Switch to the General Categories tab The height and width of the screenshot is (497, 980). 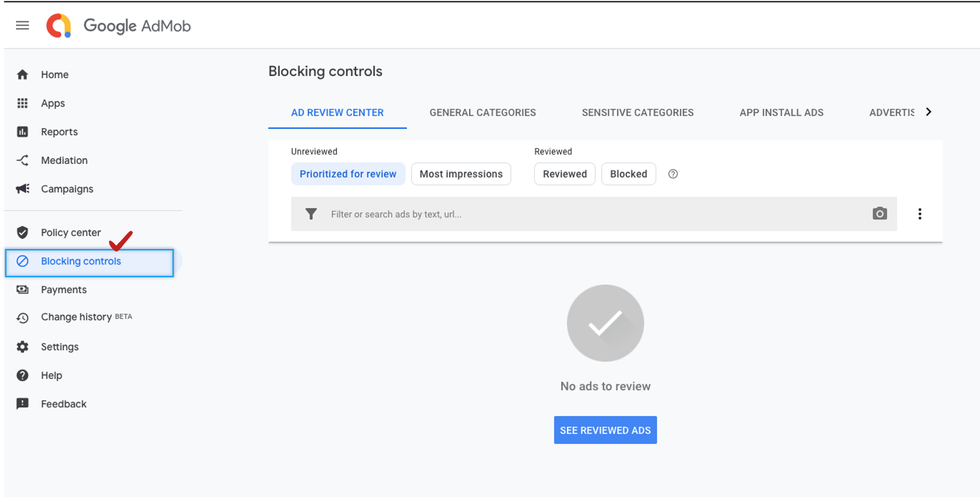click(x=482, y=113)
